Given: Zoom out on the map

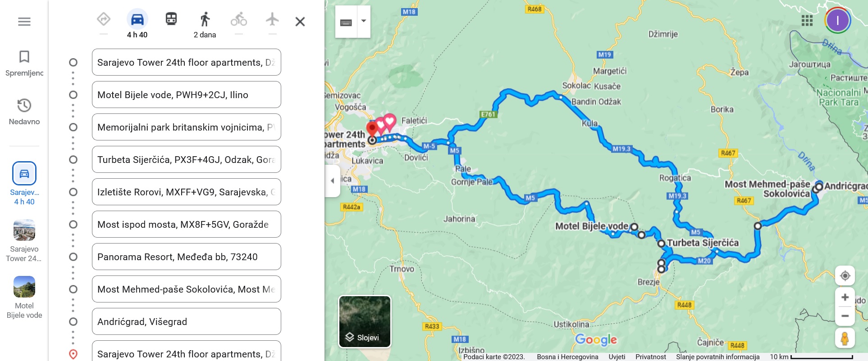Looking at the screenshot, I should coord(845,316).
